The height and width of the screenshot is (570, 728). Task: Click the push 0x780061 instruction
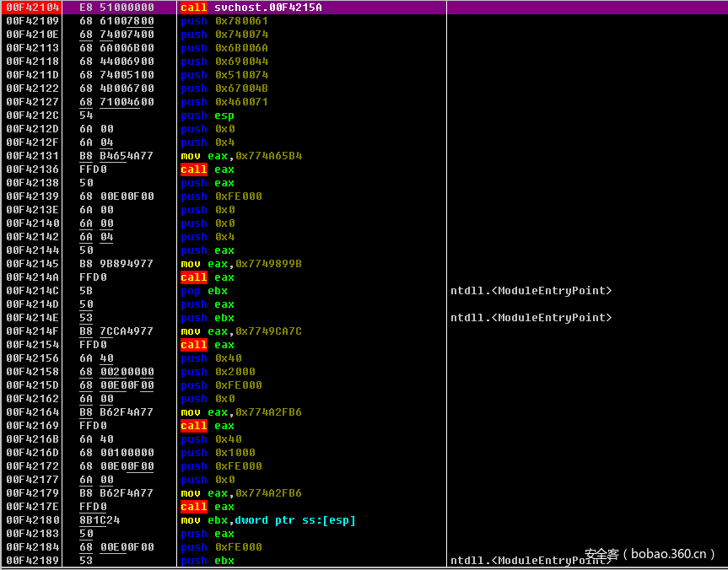click(x=224, y=21)
